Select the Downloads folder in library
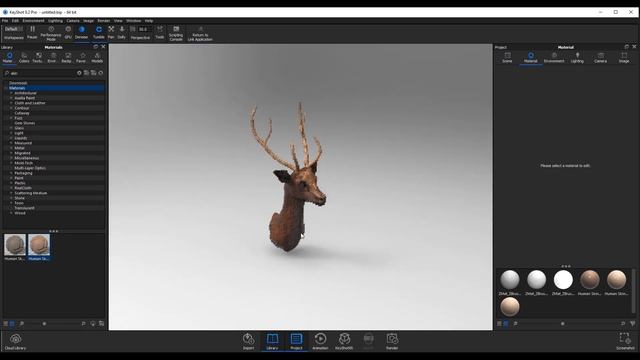This screenshot has width=640, height=360. coord(18,83)
